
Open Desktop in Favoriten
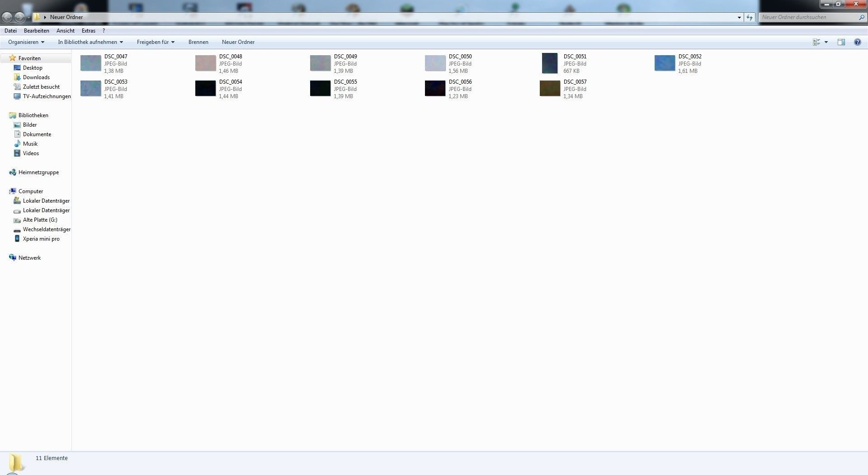point(33,68)
